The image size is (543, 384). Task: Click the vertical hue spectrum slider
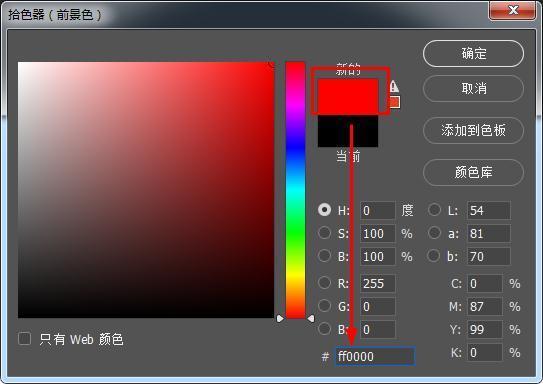pyautogui.click(x=295, y=190)
